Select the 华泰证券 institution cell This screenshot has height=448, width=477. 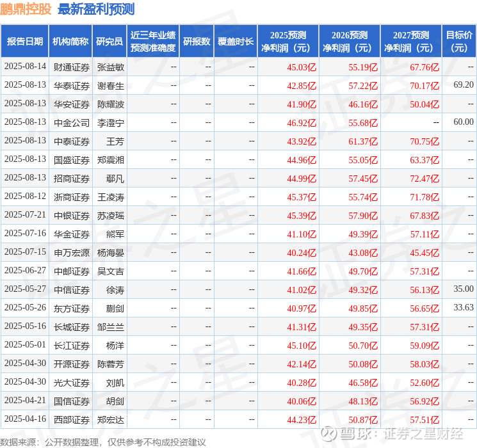[x=72, y=86]
